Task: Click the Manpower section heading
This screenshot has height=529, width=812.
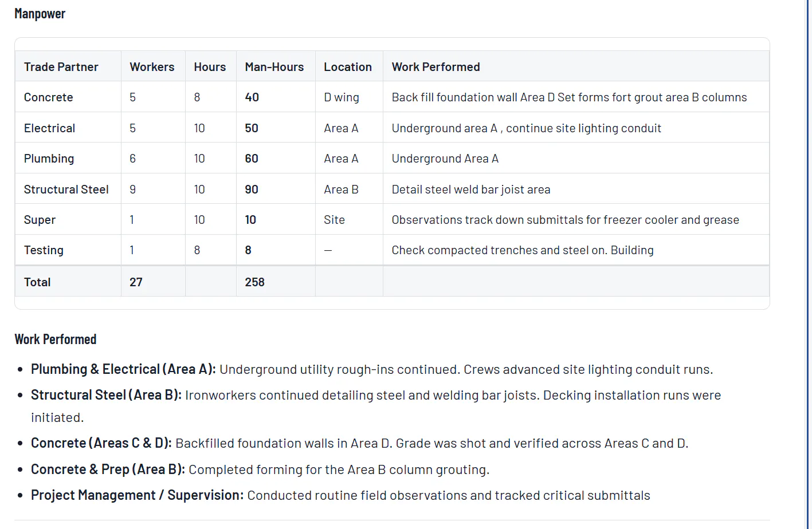Action: (40, 14)
